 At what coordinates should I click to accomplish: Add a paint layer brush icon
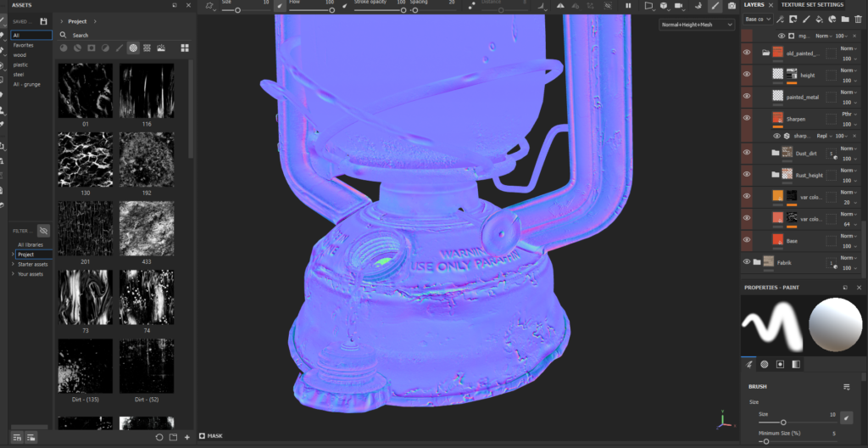(806, 20)
